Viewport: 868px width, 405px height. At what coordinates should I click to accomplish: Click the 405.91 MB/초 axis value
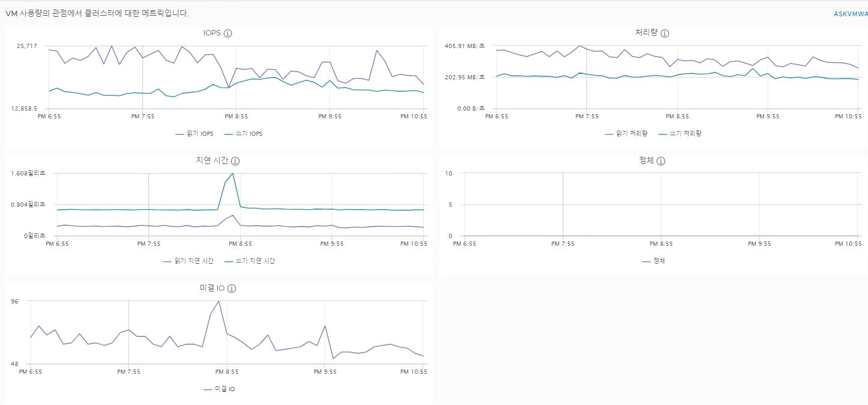(465, 46)
